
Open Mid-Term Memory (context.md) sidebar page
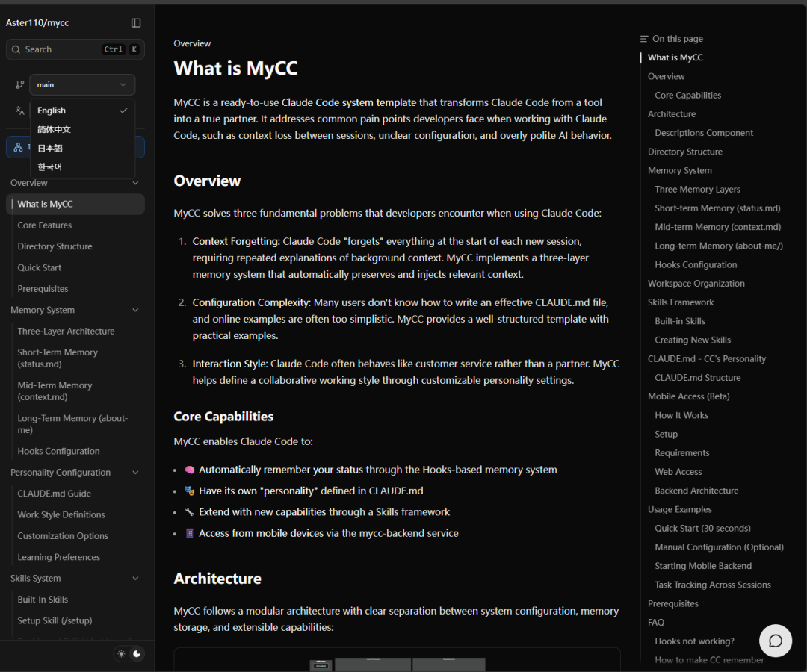tap(55, 391)
